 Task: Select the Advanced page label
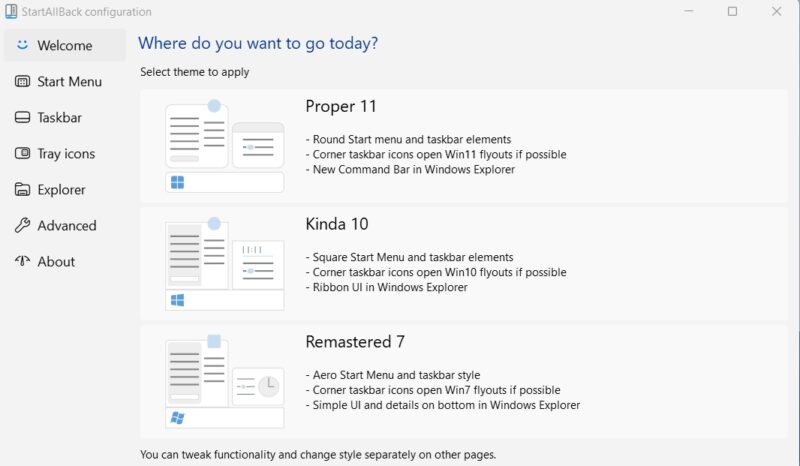[67, 225]
